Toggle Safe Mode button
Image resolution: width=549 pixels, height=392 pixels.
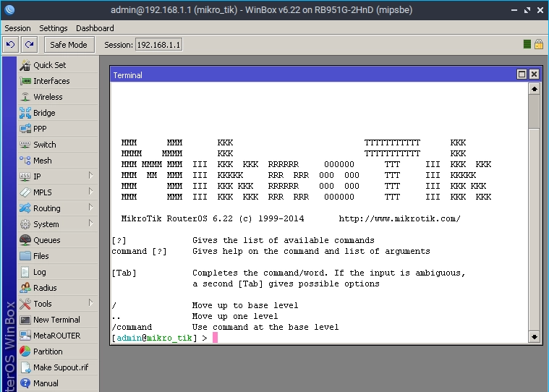click(x=69, y=45)
